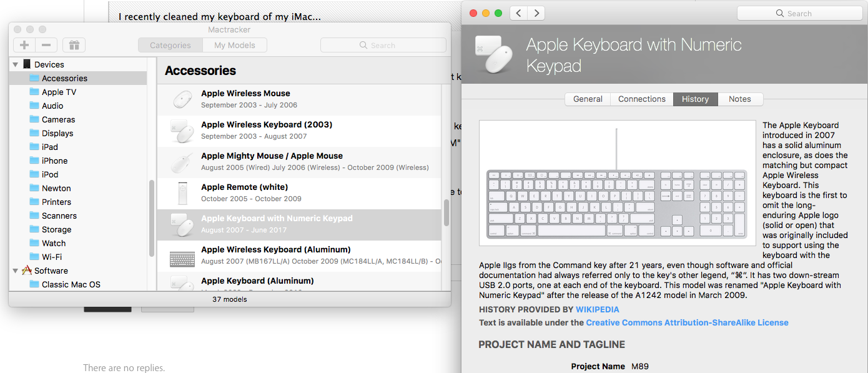Select the Audio category folder
This screenshot has width=868, height=373.
pyautogui.click(x=78, y=106)
